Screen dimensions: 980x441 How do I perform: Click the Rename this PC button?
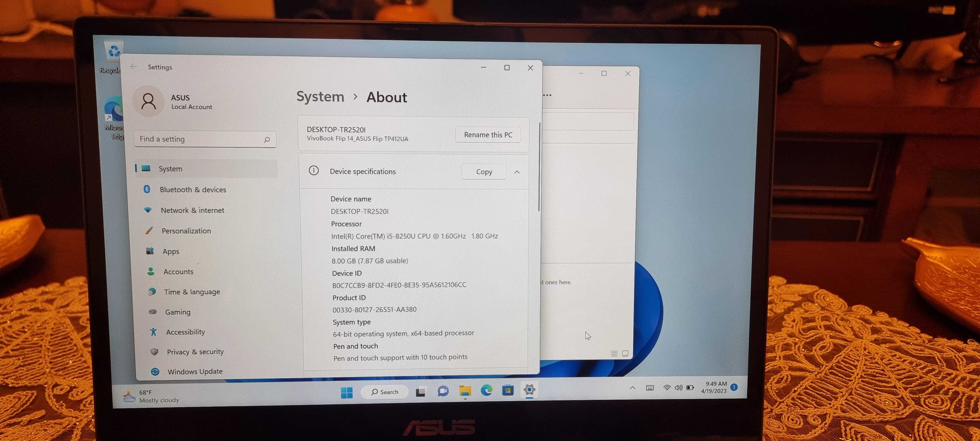[x=488, y=135]
